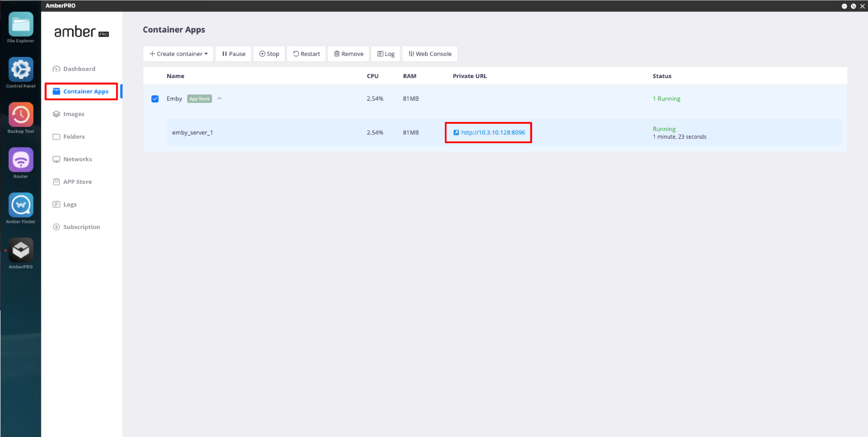Viewport: 868px width, 437px height.
Task: Click the emby_server_1 Running status
Action: pyautogui.click(x=664, y=129)
